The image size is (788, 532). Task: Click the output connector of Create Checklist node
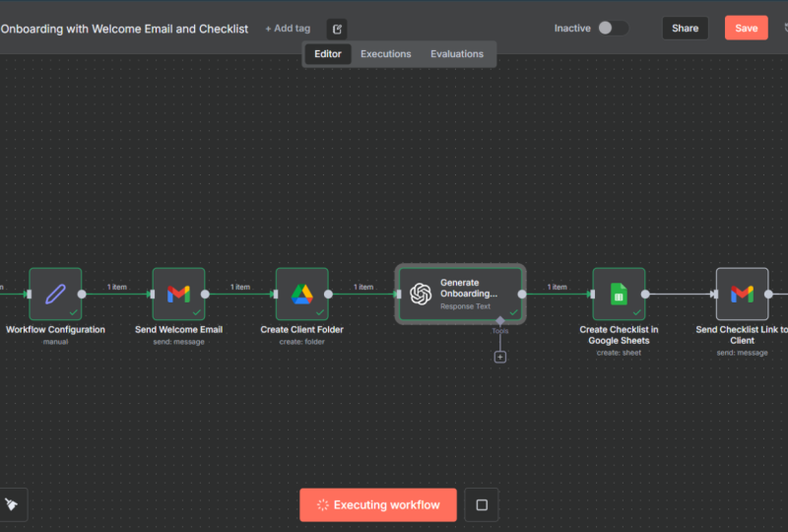click(645, 295)
